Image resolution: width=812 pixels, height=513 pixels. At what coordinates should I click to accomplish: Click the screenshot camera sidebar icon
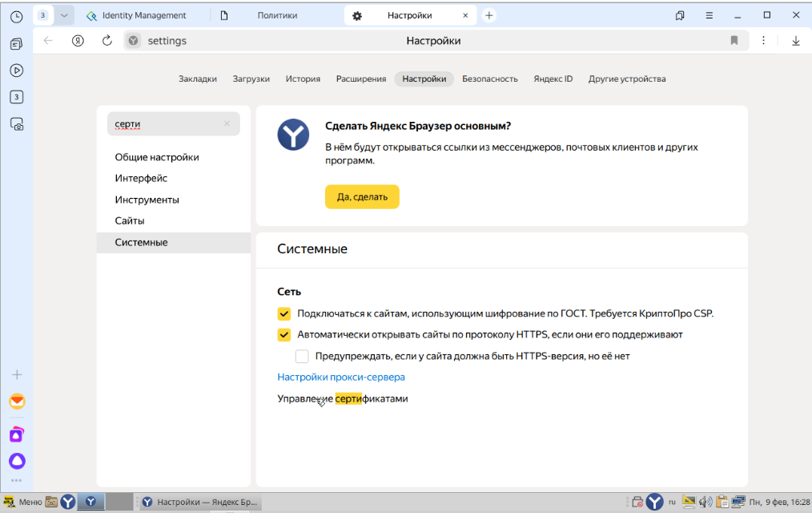(17, 124)
